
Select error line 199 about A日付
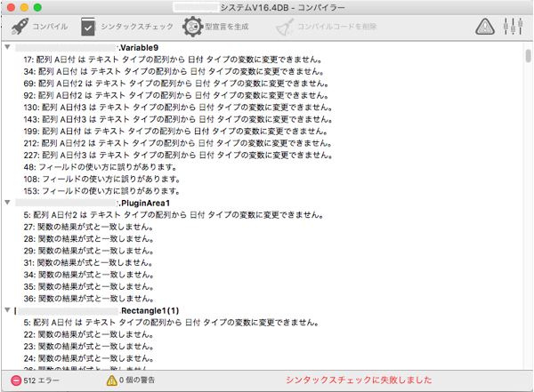(x=175, y=132)
